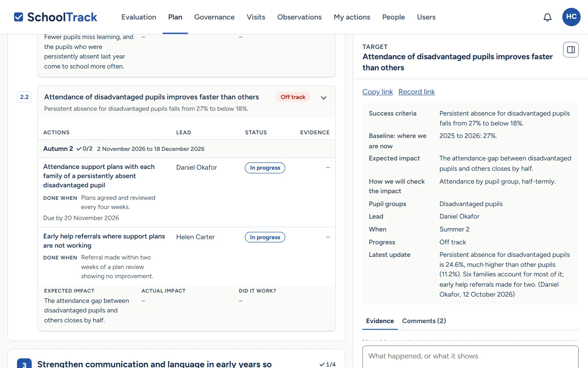
Task: Open target 'Attendance of disadvantaged pupils improves faster than others'
Action: (x=151, y=97)
